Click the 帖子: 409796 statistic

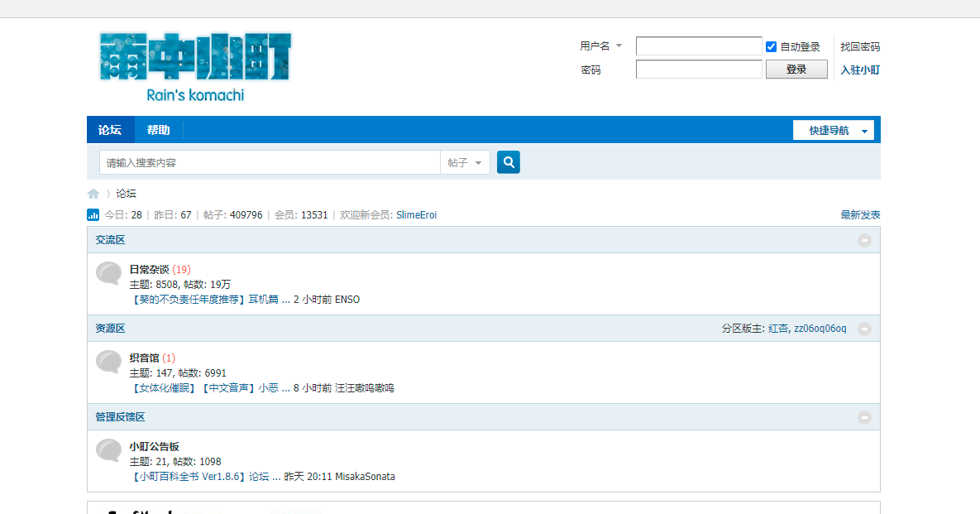pyautogui.click(x=233, y=215)
